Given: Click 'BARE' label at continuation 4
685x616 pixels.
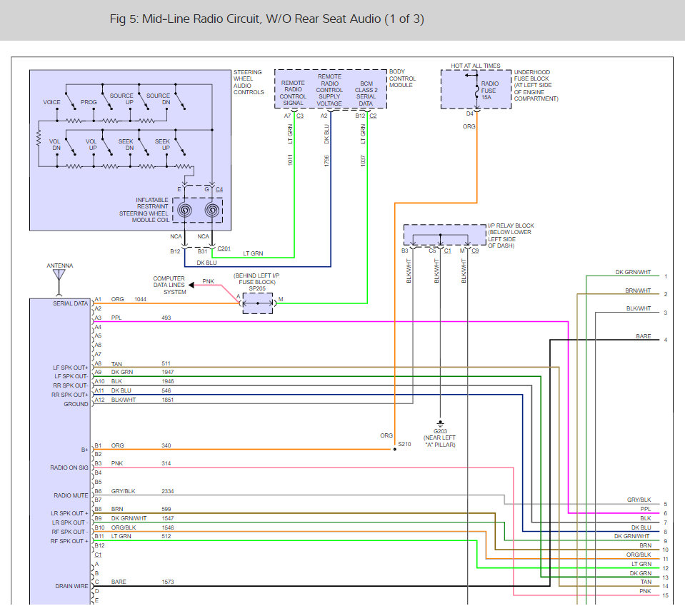Looking at the screenshot, I should pos(643,336).
